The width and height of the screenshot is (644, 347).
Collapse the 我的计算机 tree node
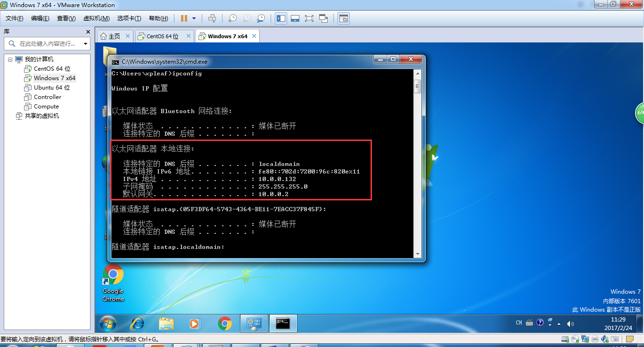[10, 59]
